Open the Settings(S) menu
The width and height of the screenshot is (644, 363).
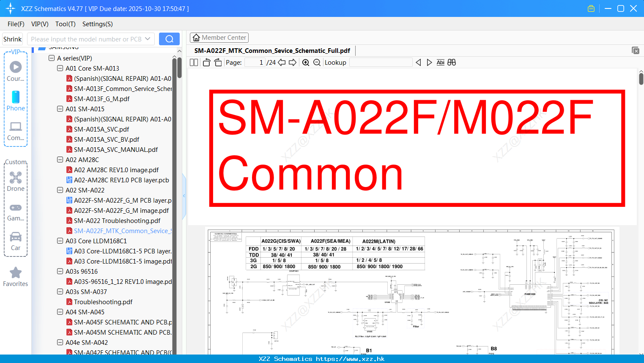98,24
